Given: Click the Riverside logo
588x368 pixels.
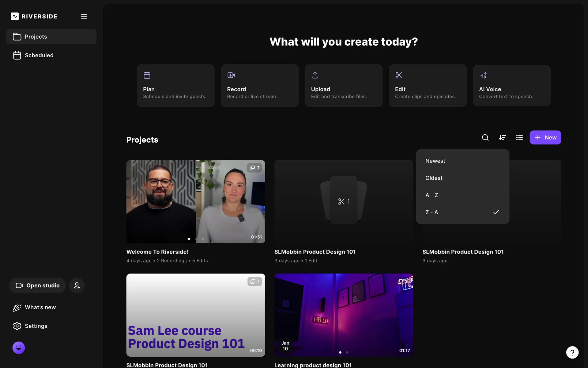Looking at the screenshot, I should [34, 16].
